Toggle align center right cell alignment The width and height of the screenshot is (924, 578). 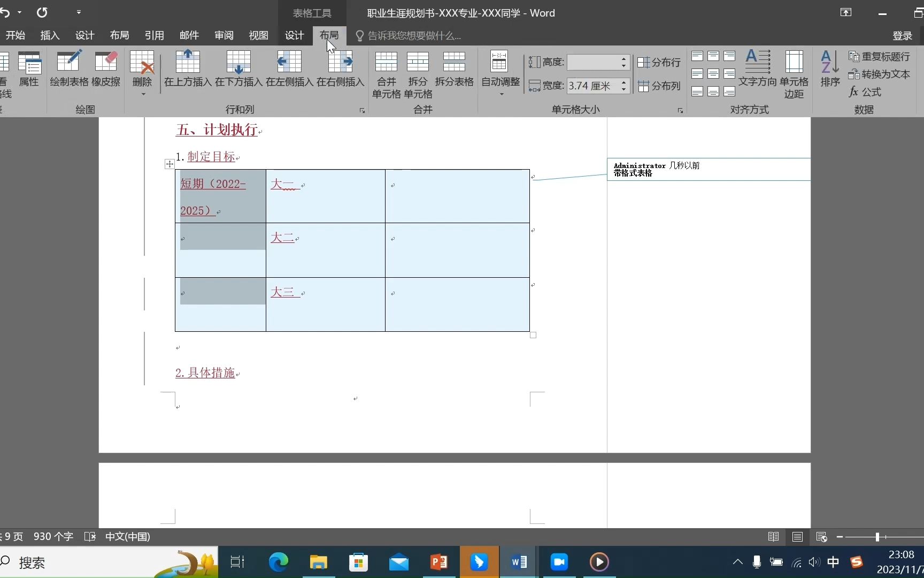point(729,74)
